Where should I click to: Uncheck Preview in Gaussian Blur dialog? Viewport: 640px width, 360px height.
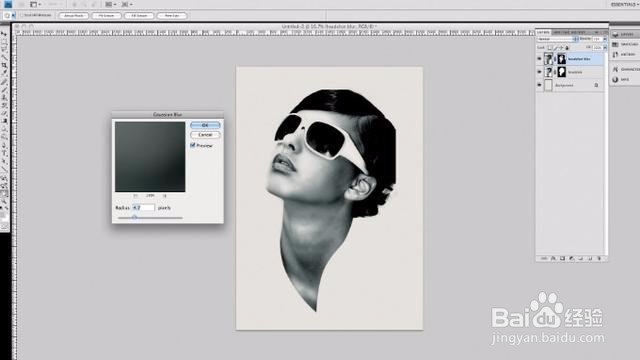(193, 145)
